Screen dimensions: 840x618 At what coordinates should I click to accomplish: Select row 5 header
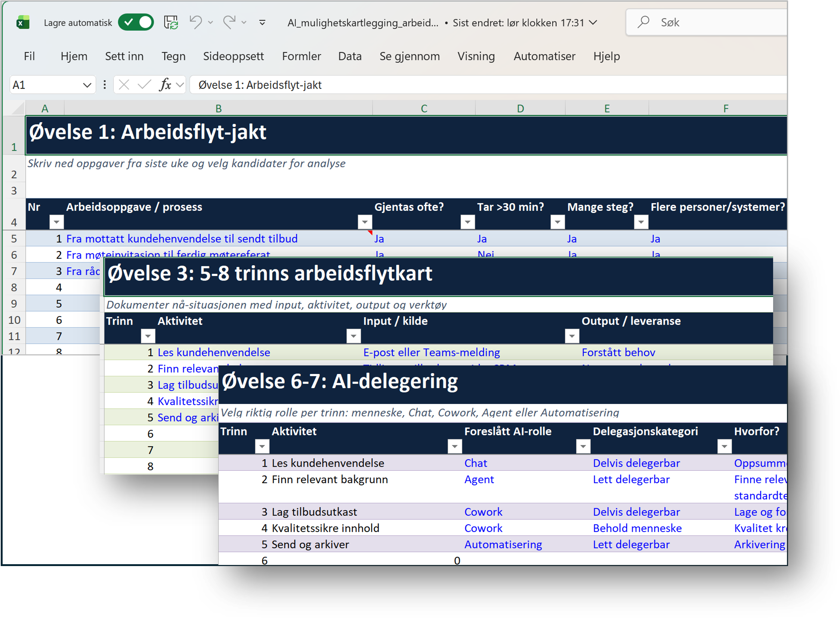coord(14,238)
